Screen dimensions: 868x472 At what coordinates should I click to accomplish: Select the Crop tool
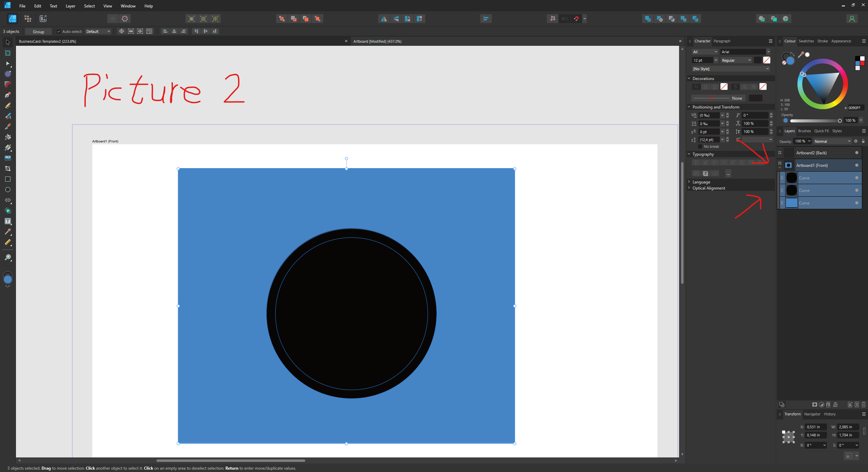coord(8,169)
